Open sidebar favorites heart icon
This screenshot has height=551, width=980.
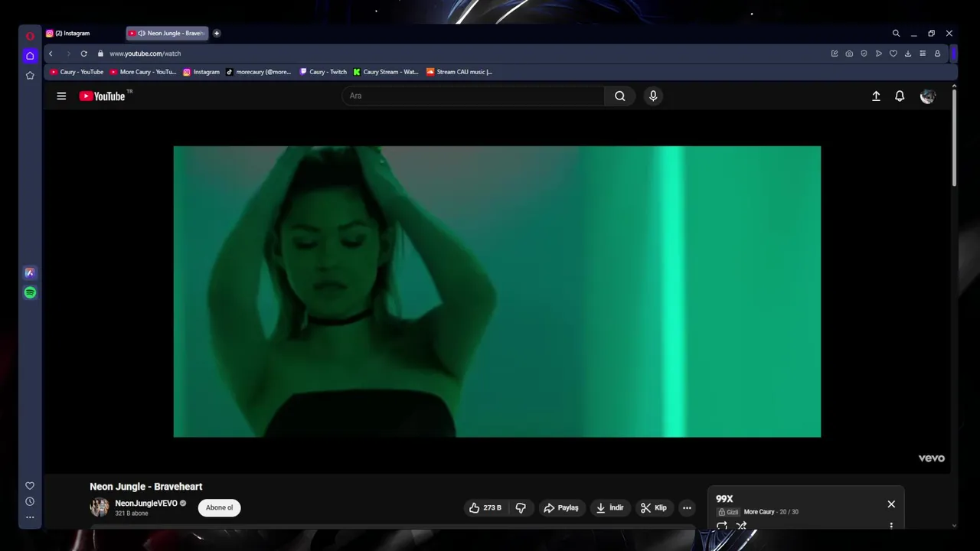30,485
